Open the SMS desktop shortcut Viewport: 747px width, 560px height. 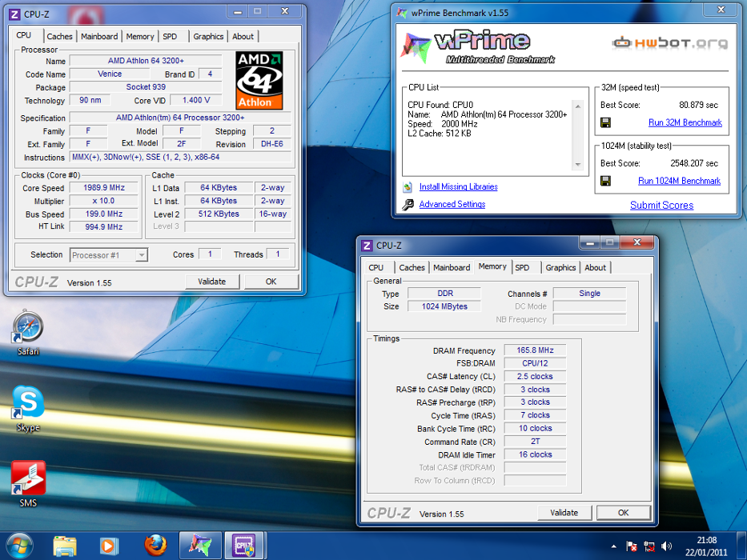[28, 483]
